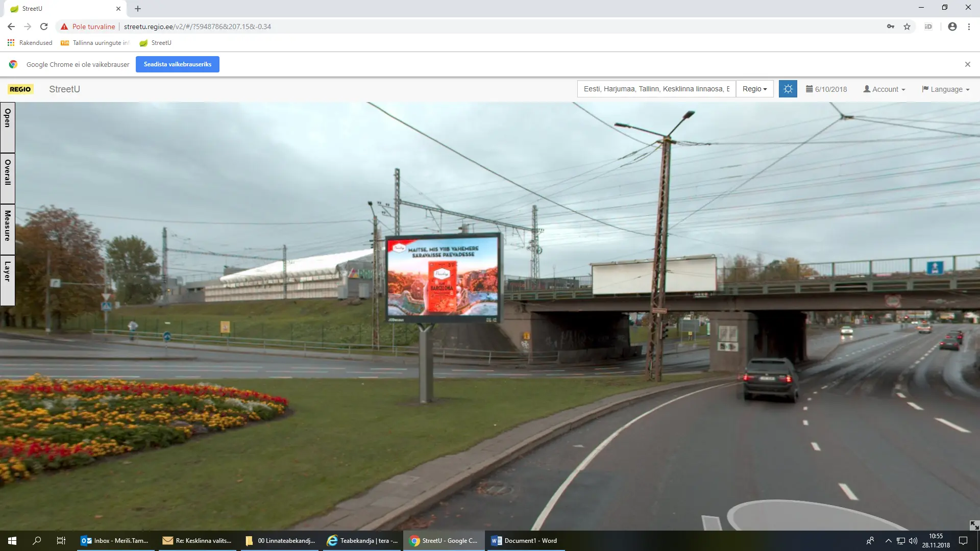Click Seadista vaikebrauseriks button
This screenshot has height=551, width=980.
[177, 64]
